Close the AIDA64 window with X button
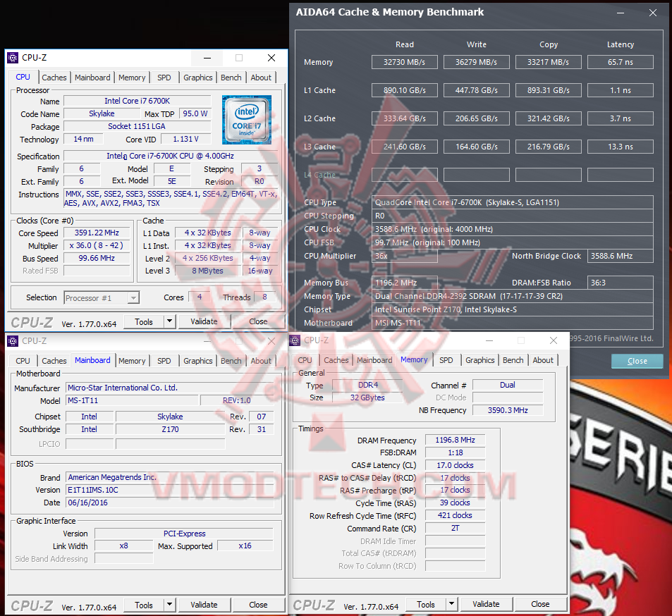 pos(653,13)
